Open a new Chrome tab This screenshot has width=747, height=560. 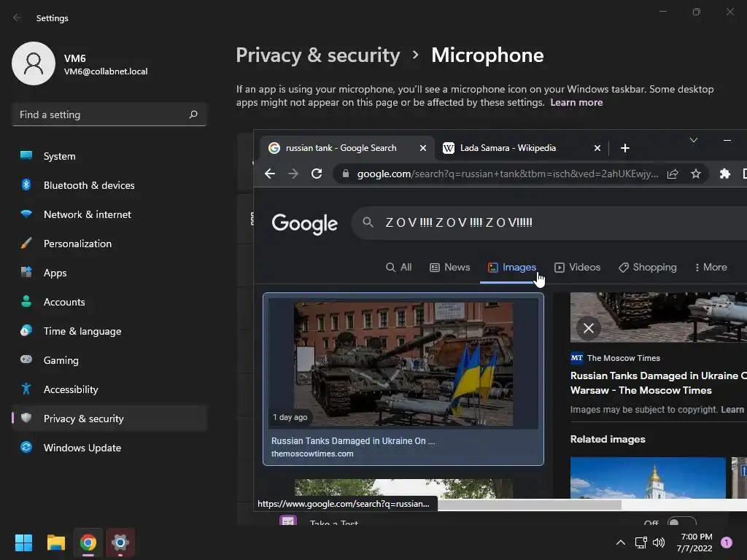point(625,148)
